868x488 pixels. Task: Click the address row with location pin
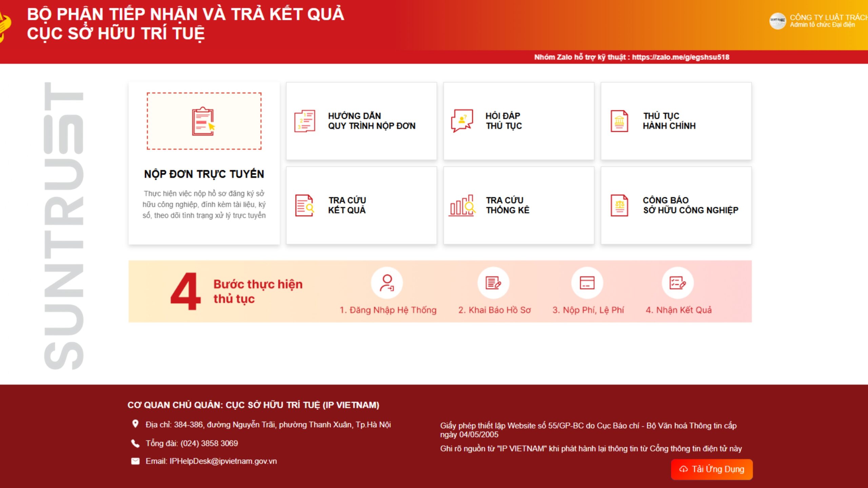click(x=261, y=425)
